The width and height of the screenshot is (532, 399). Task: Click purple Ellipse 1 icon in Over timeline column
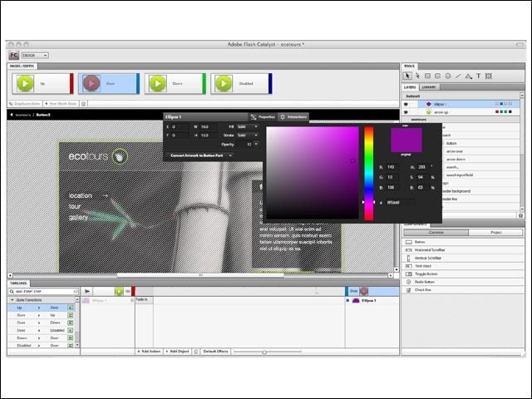tap(356, 301)
